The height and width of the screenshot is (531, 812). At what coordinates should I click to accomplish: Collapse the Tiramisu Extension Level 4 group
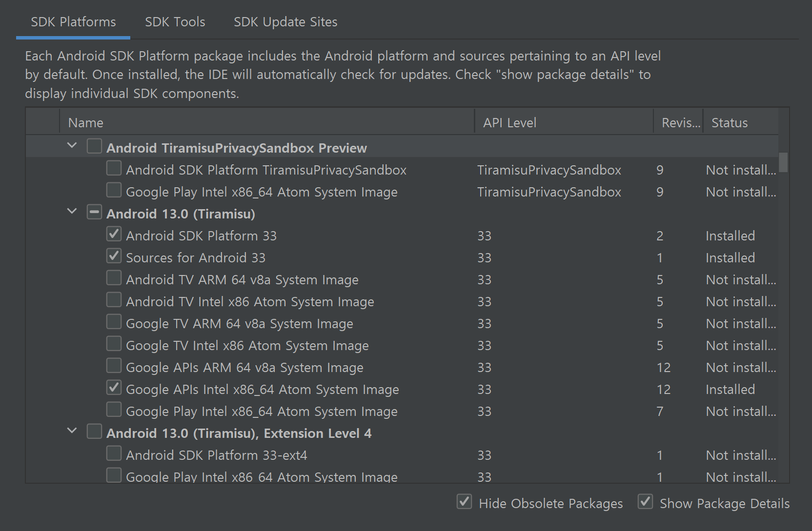tap(72, 431)
